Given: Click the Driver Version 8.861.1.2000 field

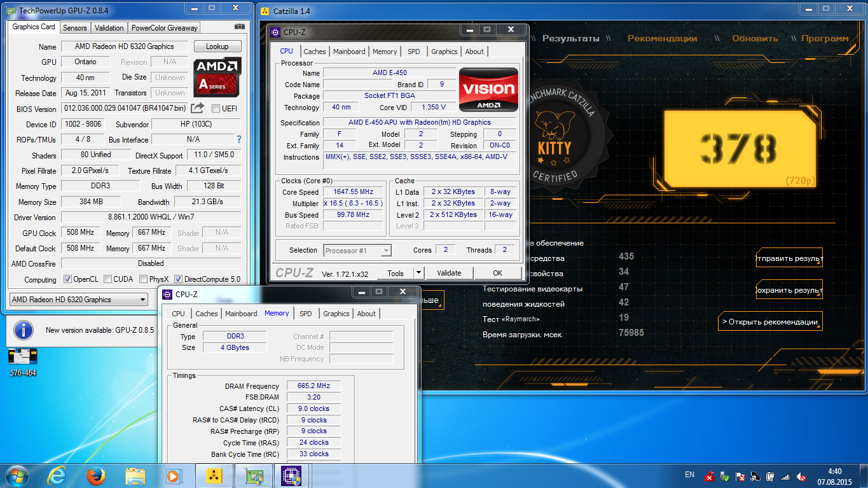Looking at the screenshot, I should point(151,217).
